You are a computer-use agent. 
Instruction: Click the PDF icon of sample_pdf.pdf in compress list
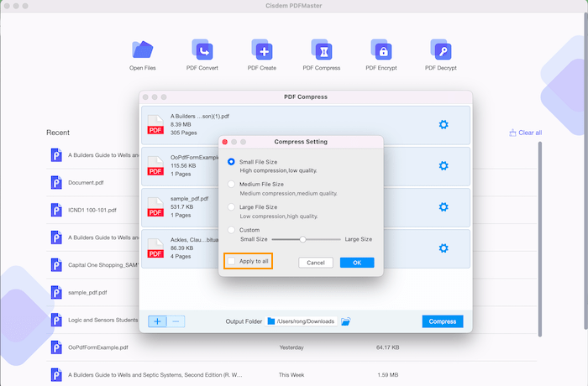155,207
